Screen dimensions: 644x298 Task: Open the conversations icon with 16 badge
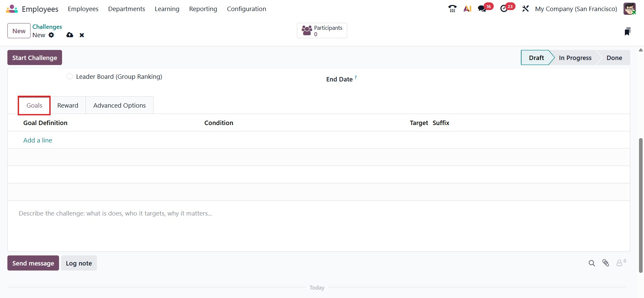click(x=485, y=8)
